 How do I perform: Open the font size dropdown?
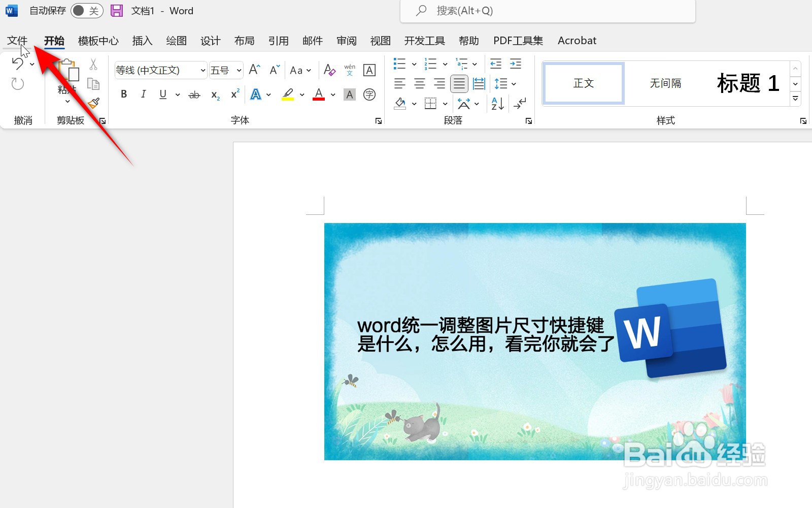[x=239, y=70]
